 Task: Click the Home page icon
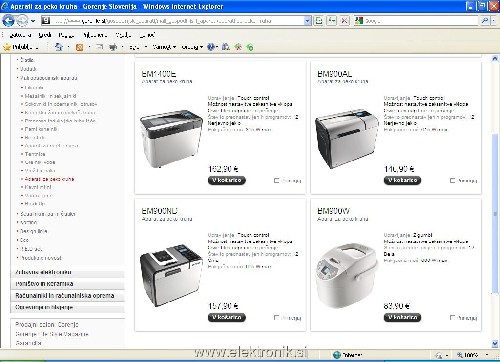[59, 47]
